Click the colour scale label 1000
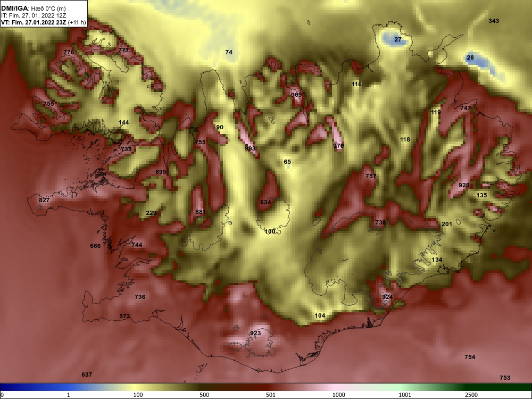Viewport: 532px width, 399px height. 338,395
